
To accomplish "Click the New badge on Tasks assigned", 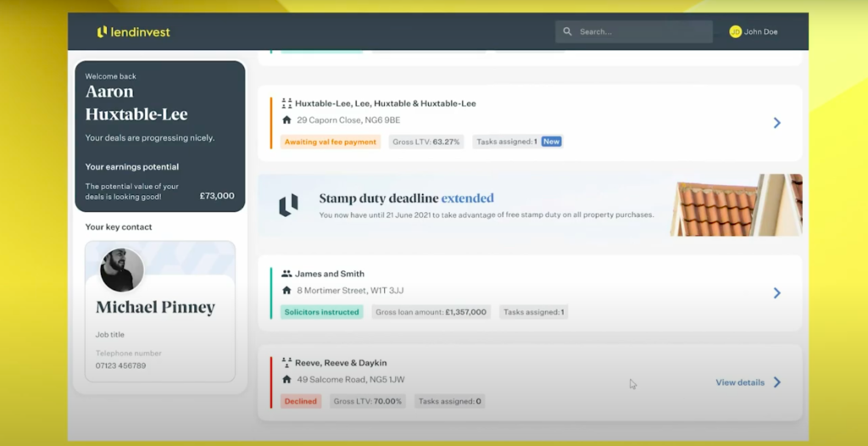I will coord(551,142).
